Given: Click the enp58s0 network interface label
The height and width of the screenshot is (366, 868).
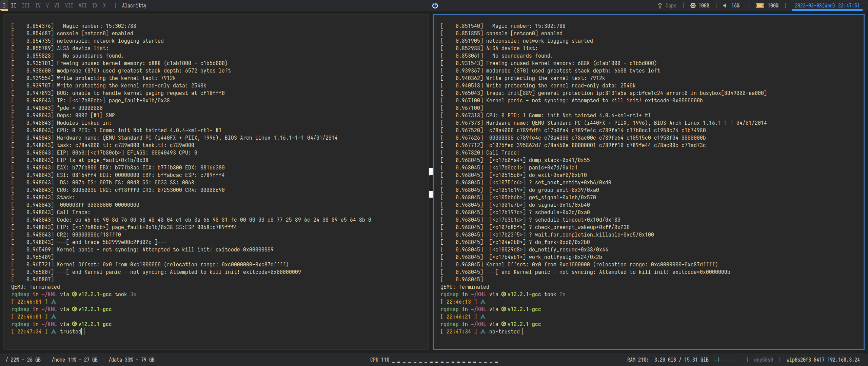Looking at the screenshot, I should coord(764,360).
